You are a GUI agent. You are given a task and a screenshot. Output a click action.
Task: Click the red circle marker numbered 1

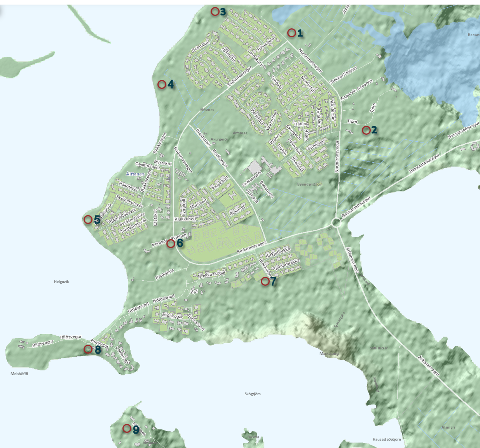point(291,33)
